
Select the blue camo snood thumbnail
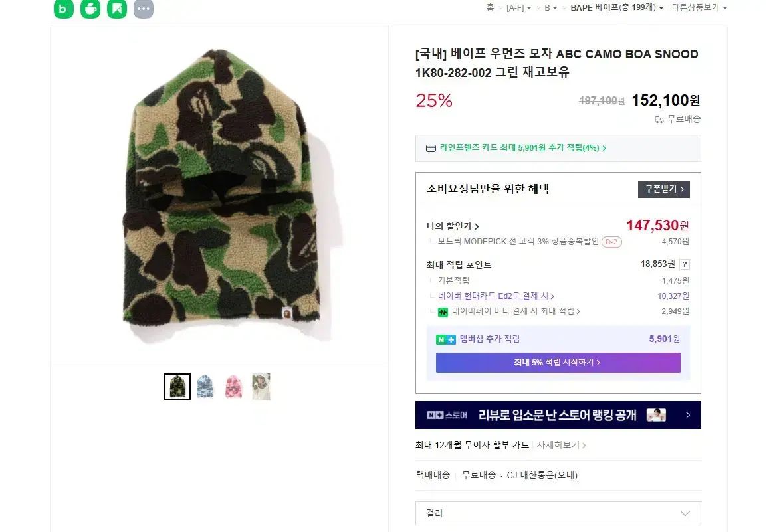click(205, 387)
